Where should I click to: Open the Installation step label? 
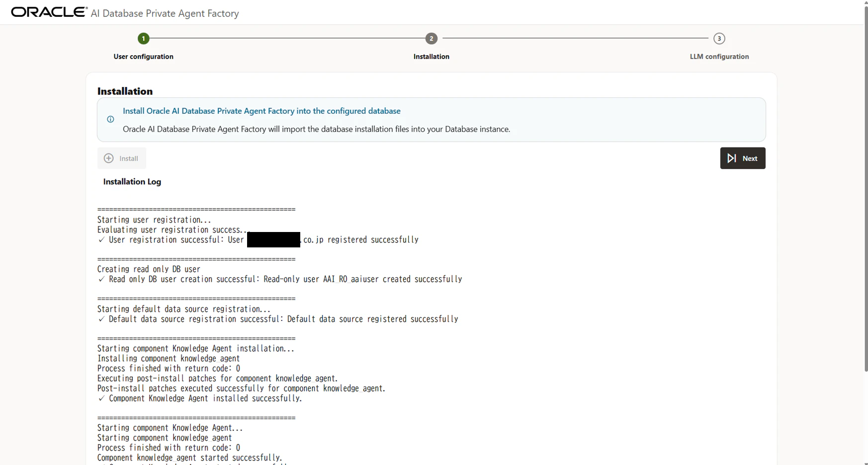click(432, 57)
